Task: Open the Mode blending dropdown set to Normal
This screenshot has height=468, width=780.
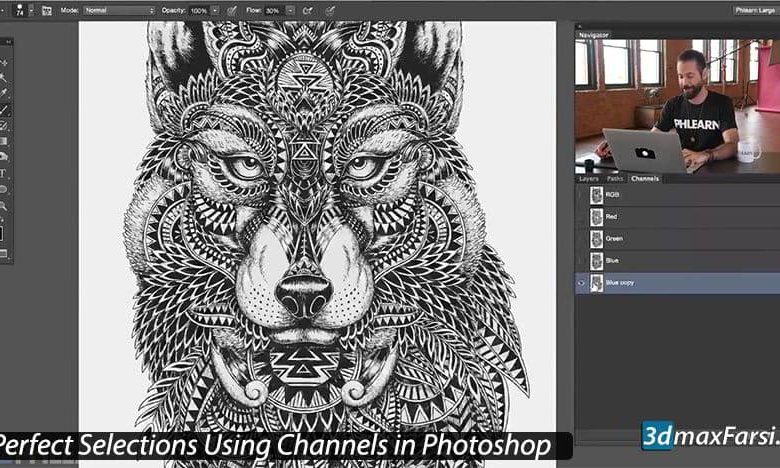Action: pyautogui.click(x=119, y=10)
